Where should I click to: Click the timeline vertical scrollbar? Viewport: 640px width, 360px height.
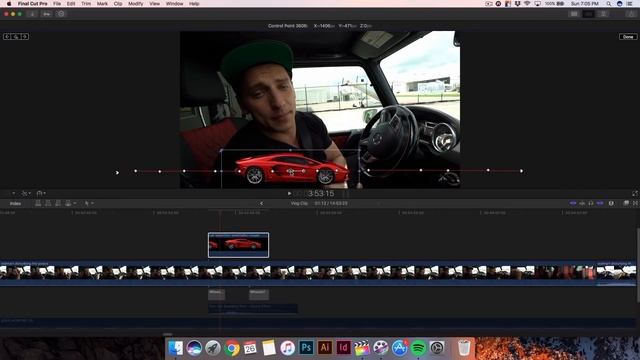(638, 265)
